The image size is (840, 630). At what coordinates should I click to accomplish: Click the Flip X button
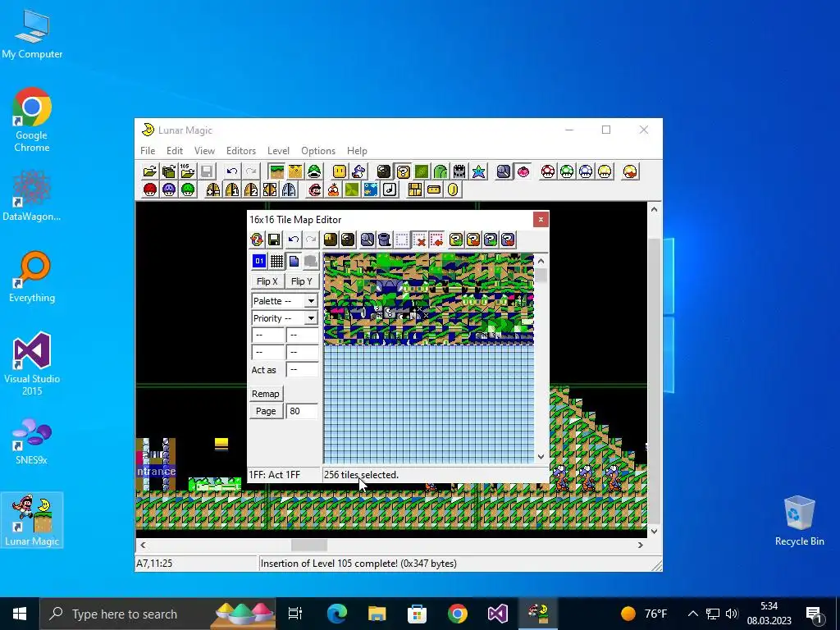point(267,281)
